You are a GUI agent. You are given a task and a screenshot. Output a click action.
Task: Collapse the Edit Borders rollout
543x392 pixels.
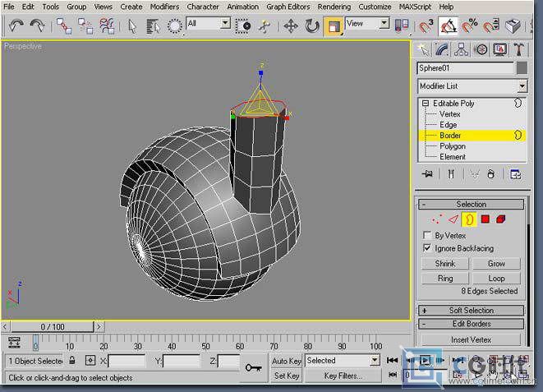[x=471, y=324]
